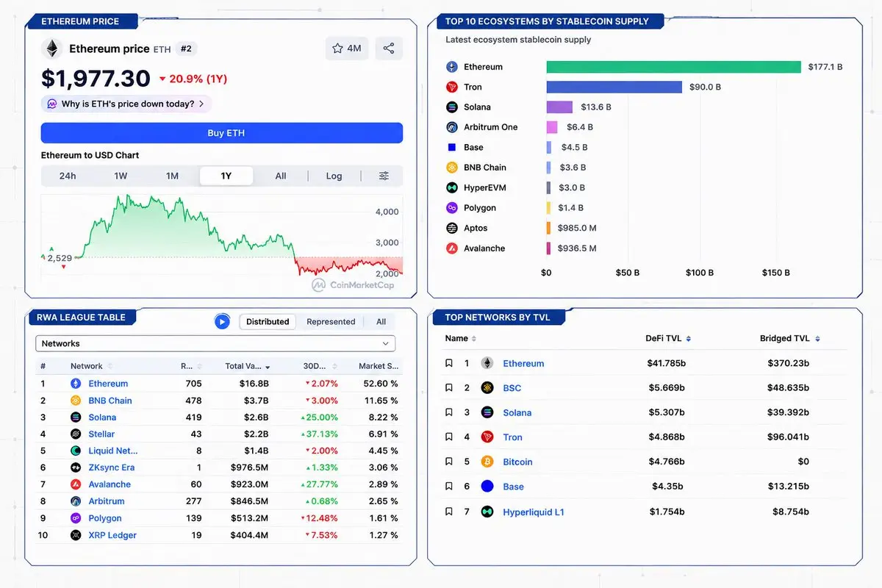Click the AI icon beside 'Why is ETH's price down'
Screen dimensions: 882x588
[52, 104]
